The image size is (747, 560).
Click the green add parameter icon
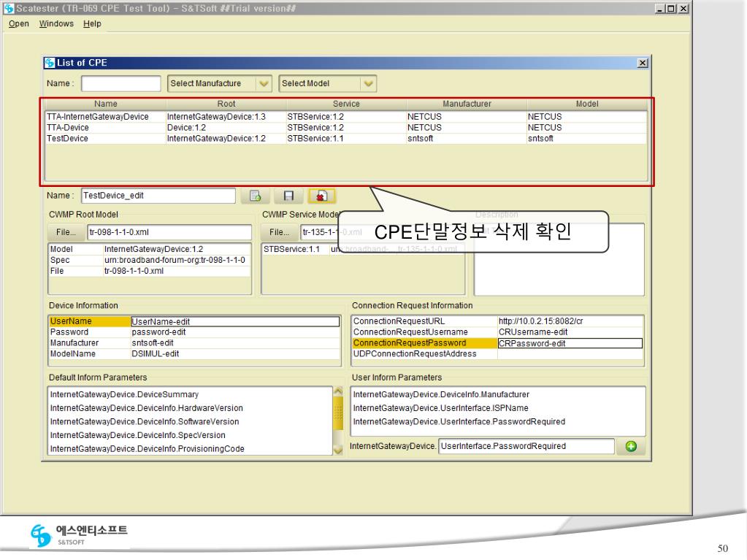coord(631,447)
